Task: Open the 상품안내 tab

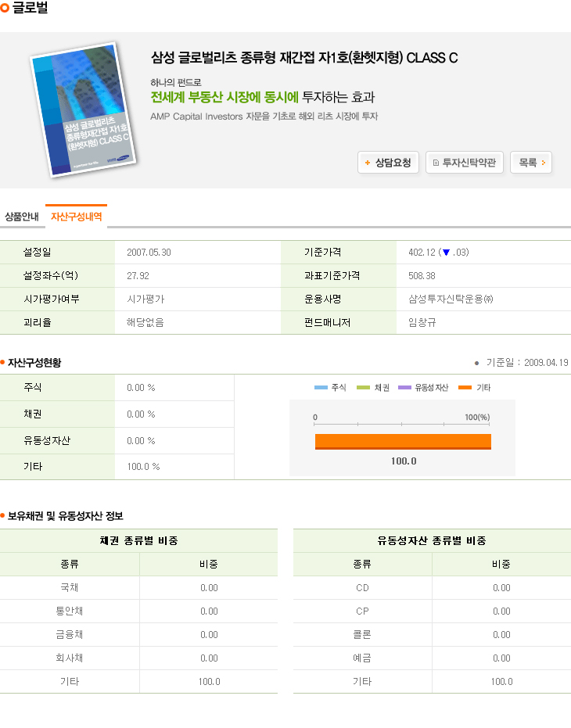Action: (x=22, y=217)
